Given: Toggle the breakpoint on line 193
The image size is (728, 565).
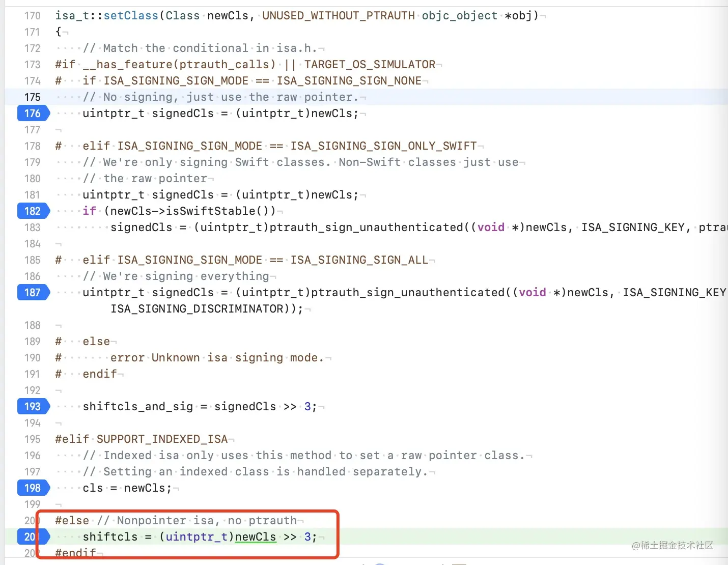Looking at the screenshot, I should point(33,406).
